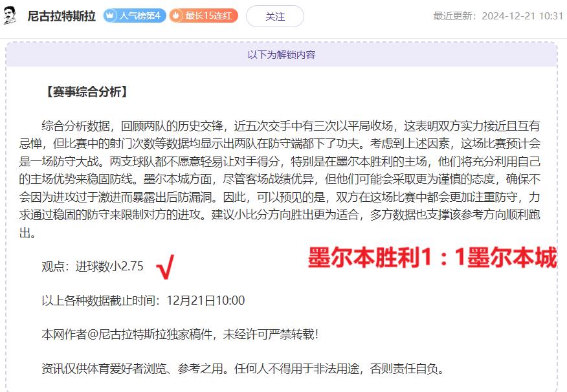The image size is (567, 392).
Task: Click the 【赛事综合分析】 heading
Action: click(x=87, y=92)
